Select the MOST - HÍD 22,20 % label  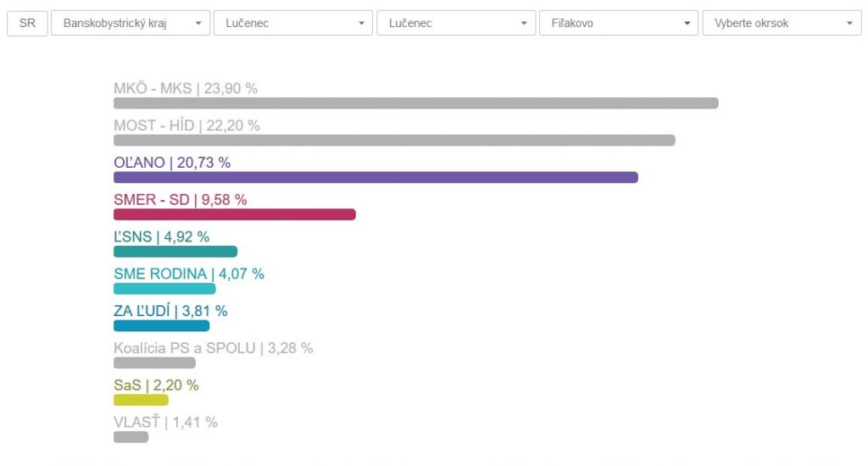point(186,125)
